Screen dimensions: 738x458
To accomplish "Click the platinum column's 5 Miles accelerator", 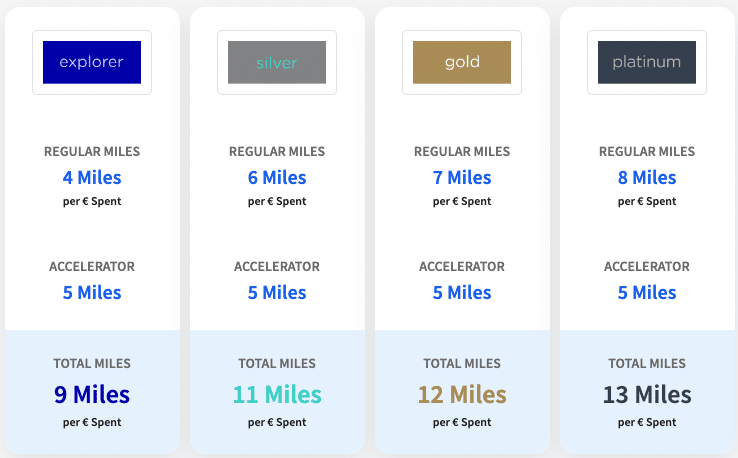I will point(647,293).
